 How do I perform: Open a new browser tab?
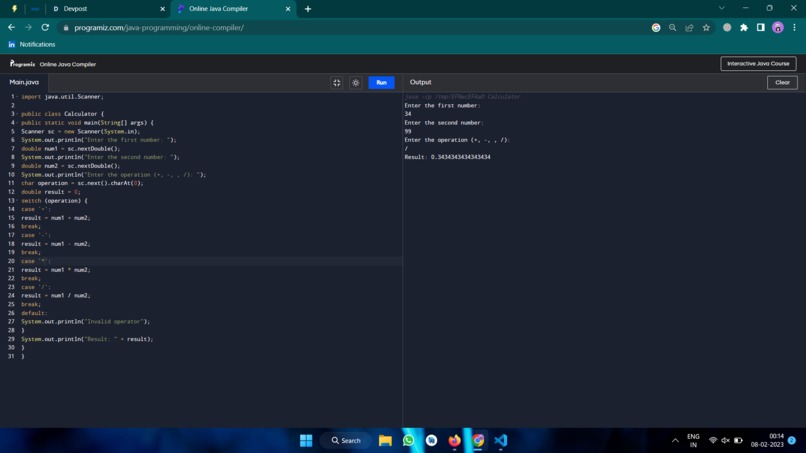(308, 9)
